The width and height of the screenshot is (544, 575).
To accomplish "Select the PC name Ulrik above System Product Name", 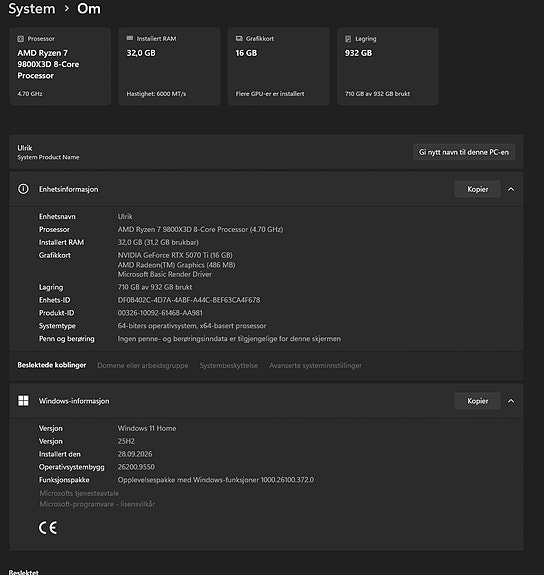I will (x=25, y=148).
